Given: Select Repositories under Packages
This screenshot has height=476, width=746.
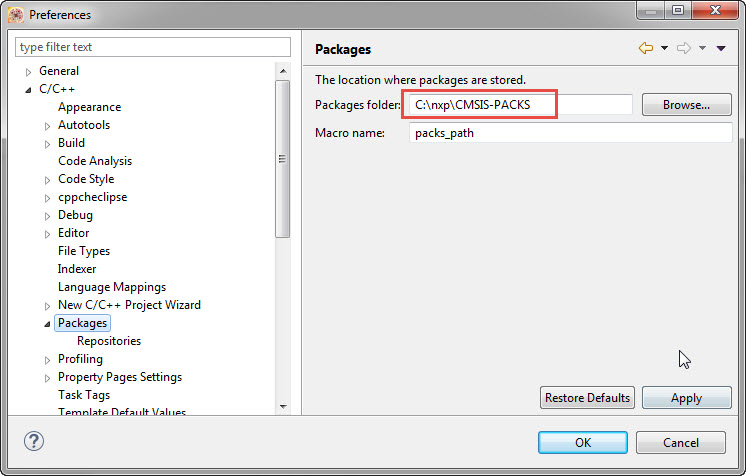Looking at the screenshot, I should tap(109, 341).
